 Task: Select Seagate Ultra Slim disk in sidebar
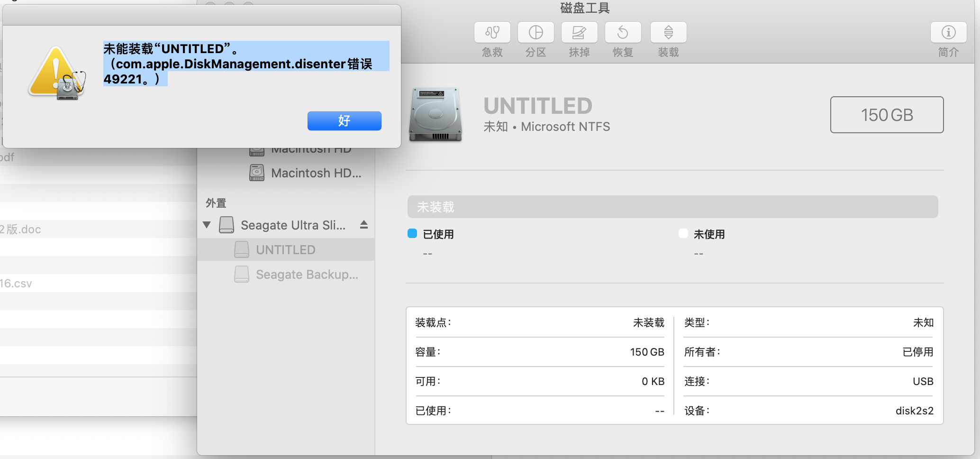tap(292, 225)
